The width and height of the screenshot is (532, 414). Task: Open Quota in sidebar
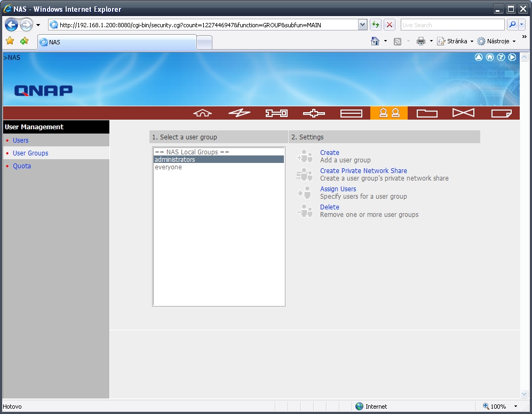tap(22, 166)
